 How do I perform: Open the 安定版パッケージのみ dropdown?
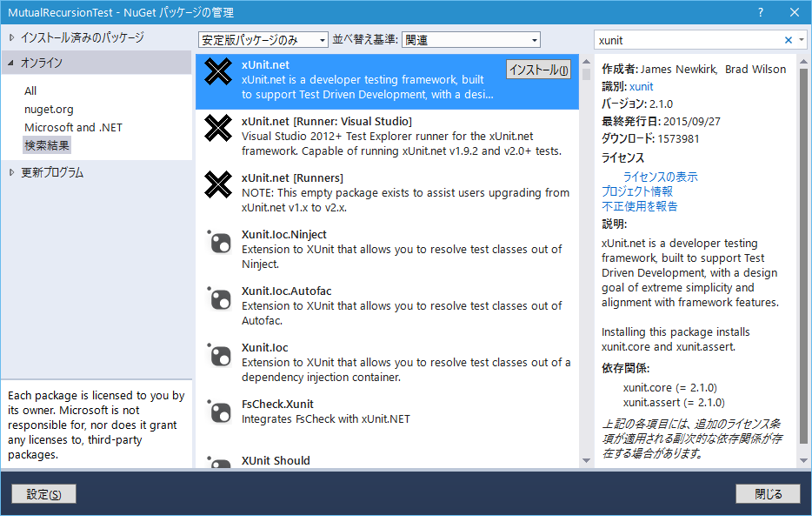[263, 40]
